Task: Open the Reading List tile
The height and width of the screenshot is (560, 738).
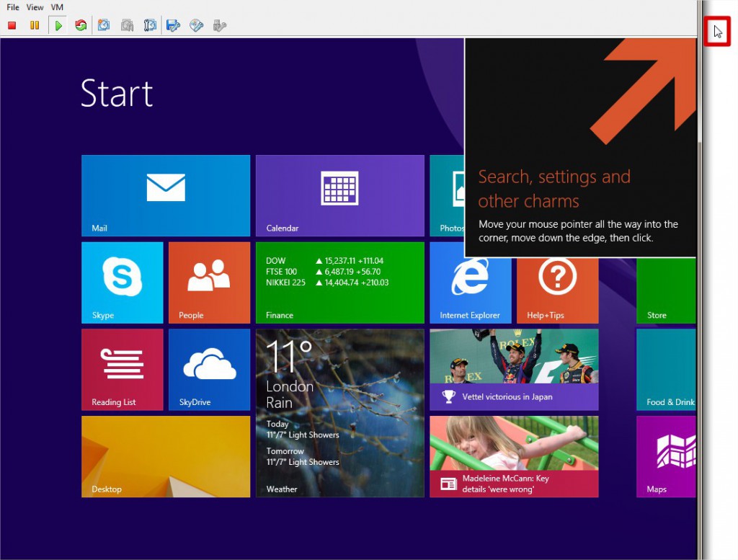Action: pyautogui.click(x=123, y=370)
